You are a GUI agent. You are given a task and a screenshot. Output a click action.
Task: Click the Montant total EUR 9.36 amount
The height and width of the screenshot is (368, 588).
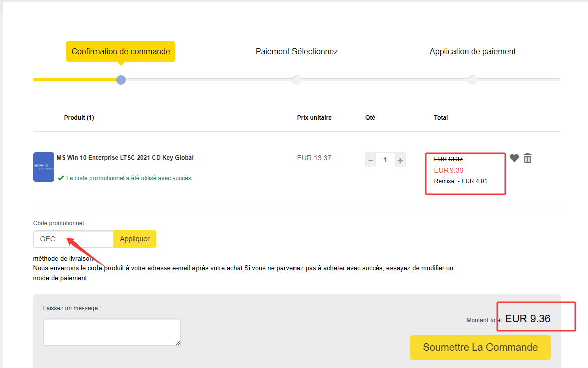tap(528, 318)
